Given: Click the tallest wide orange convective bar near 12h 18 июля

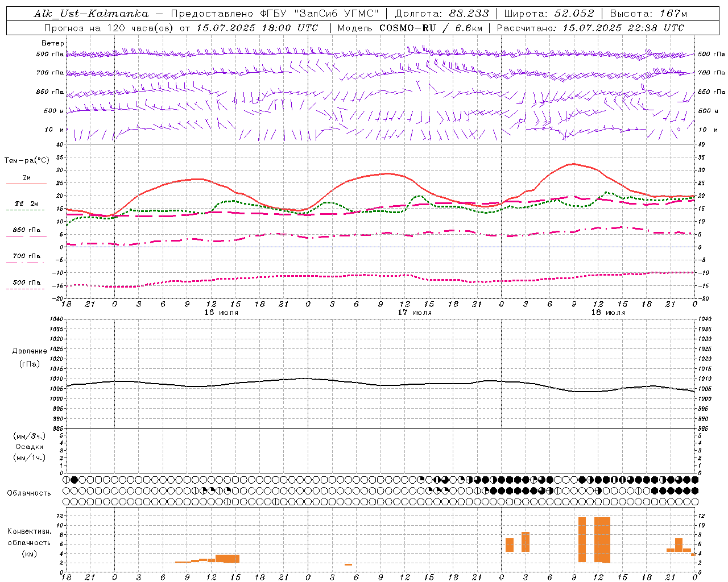Looking at the screenshot, I should coord(602,540).
